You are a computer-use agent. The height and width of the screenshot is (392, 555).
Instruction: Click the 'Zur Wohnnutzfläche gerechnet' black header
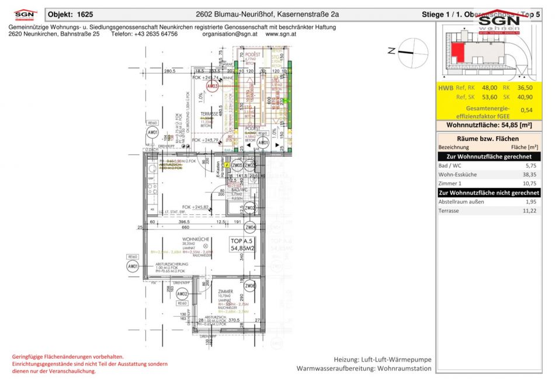coord(488,157)
